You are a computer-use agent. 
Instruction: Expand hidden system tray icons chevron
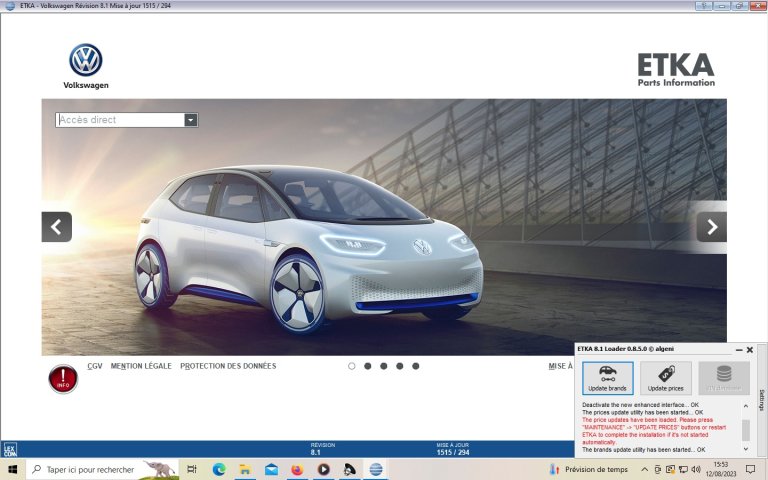(x=645, y=469)
